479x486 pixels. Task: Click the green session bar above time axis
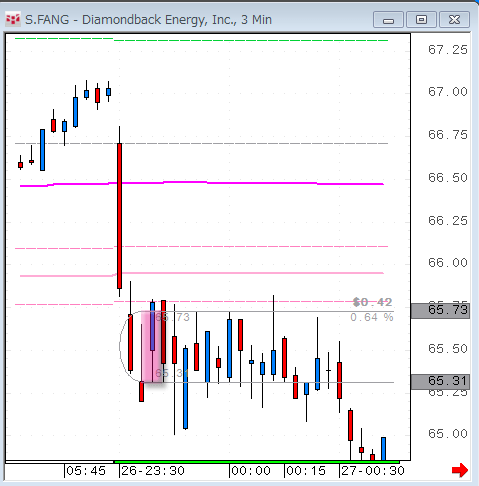pos(257,462)
